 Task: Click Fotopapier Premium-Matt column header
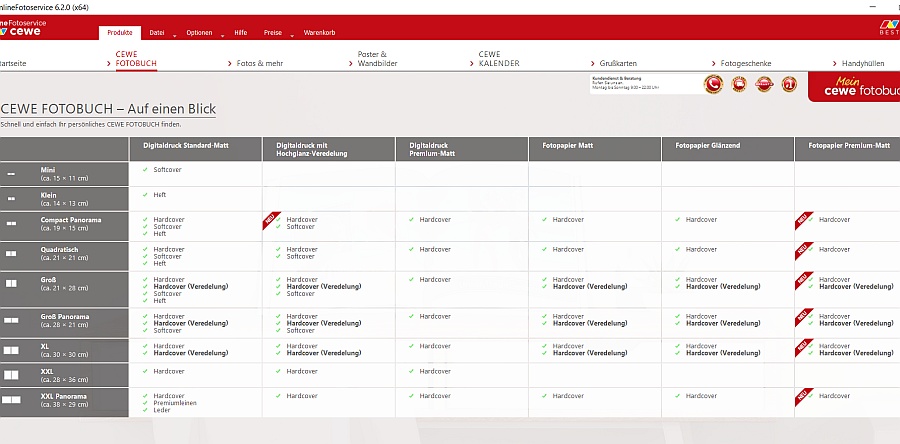click(848, 149)
